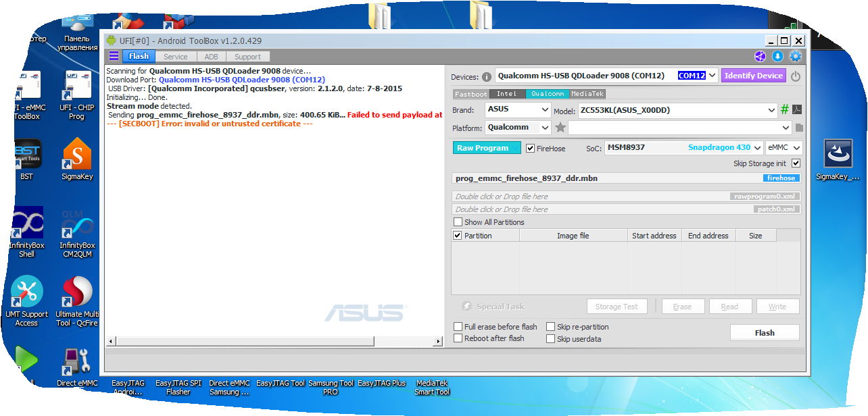Viewport: 868px width, 416px height.
Task: Click the Devices info icon
Action: pyautogui.click(x=487, y=77)
